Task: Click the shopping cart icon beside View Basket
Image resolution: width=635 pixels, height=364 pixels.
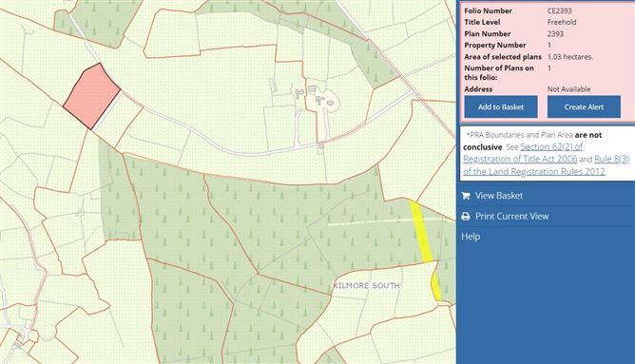Action: click(x=466, y=196)
